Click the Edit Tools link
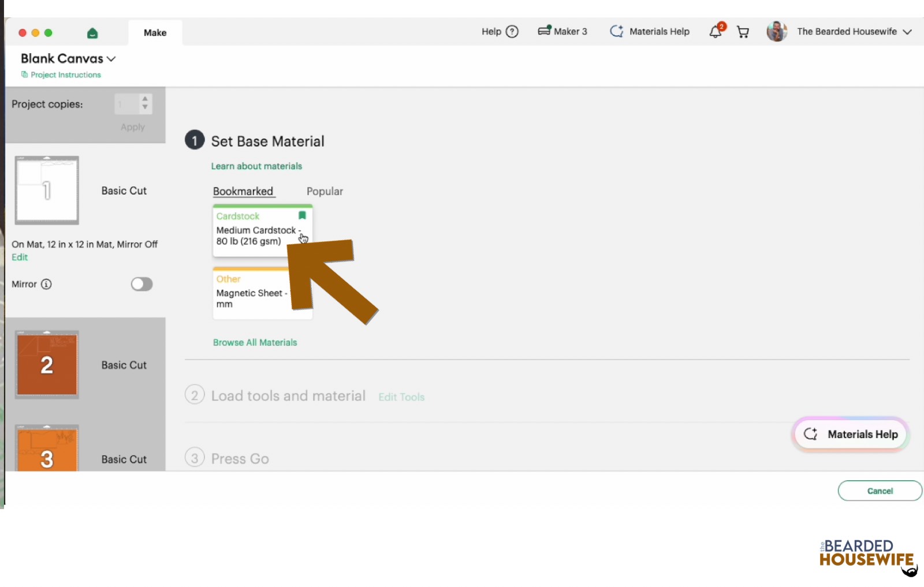The image size is (924, 587). [x=401, y=397]
